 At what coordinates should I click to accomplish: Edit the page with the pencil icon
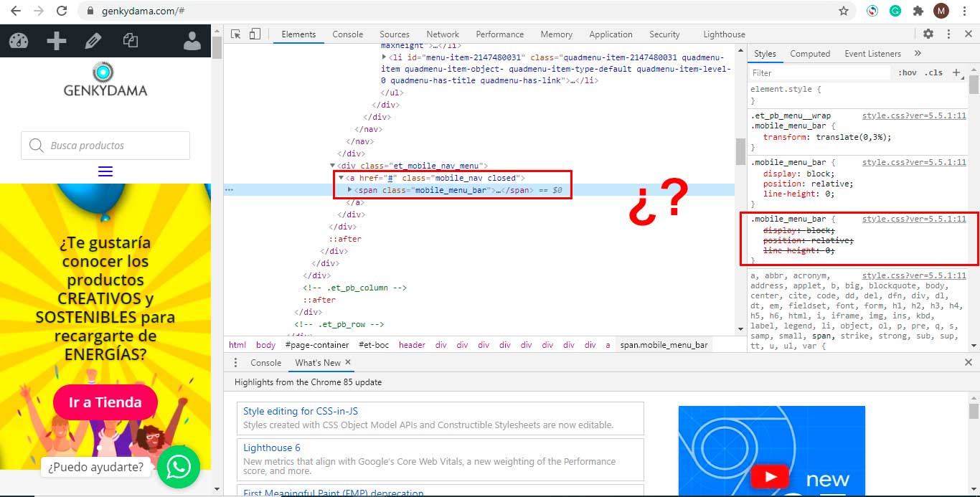pyautogui.click(x=93, y=41)
